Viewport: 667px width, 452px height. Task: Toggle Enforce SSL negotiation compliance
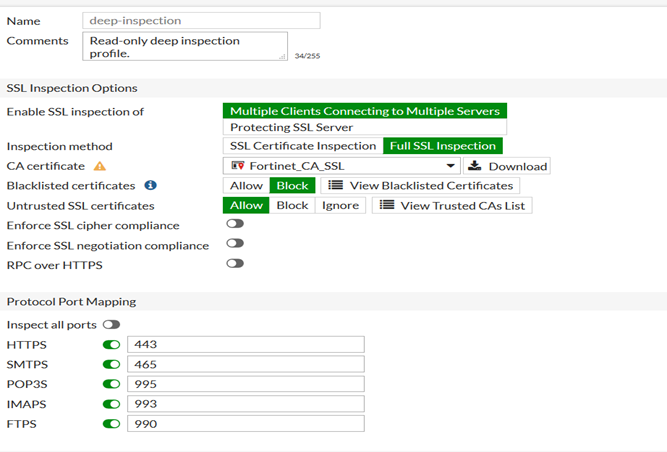(235, 244)
